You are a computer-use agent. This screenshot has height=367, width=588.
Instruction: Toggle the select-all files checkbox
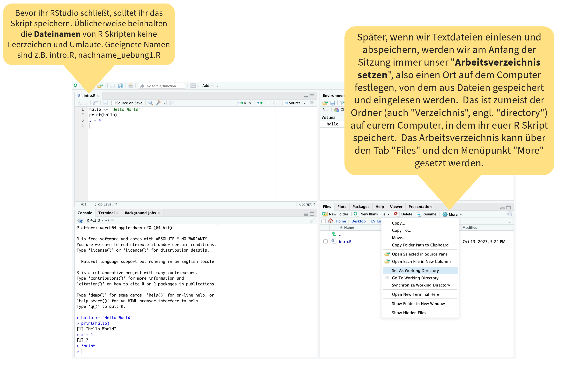(324, 221)
